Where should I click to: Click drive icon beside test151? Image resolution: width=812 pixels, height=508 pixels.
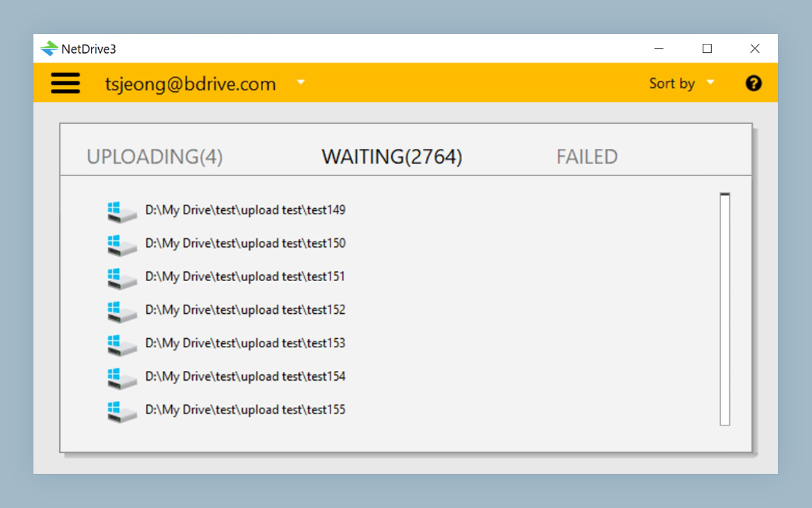point(122,278)
